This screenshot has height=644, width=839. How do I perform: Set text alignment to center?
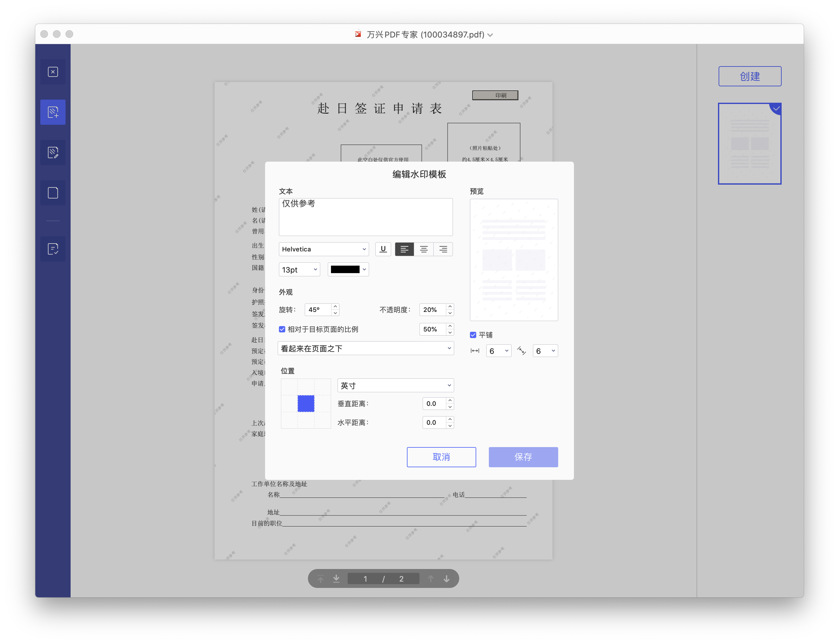pyautogui.click(x=424, y=249)
